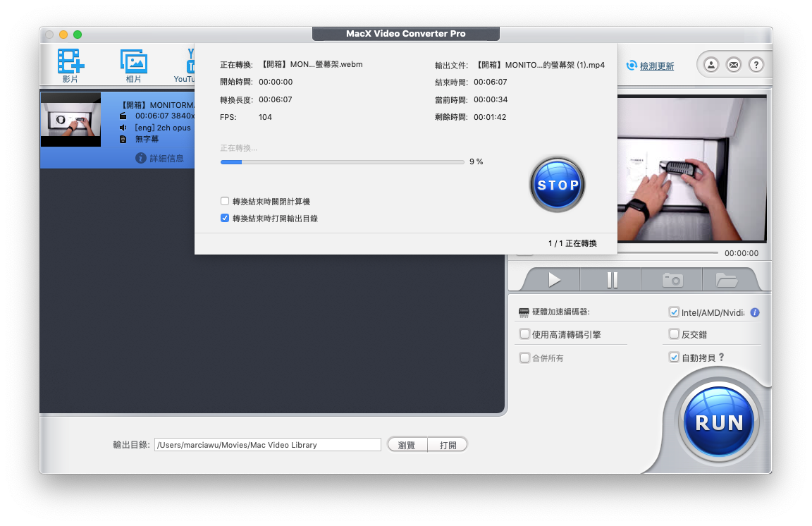This screenshot has width=812, height=526.
Task: Uncheck 轉換結束時打開輸出目錄 checkbox
Action: click(225, 218)
